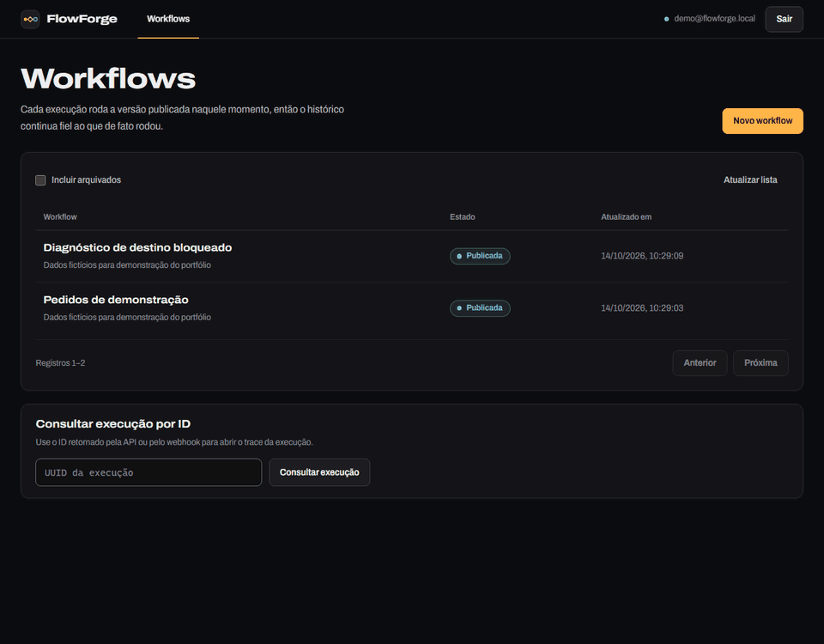Click the Estado column header
Screen dimensions: 824x644
463,216
